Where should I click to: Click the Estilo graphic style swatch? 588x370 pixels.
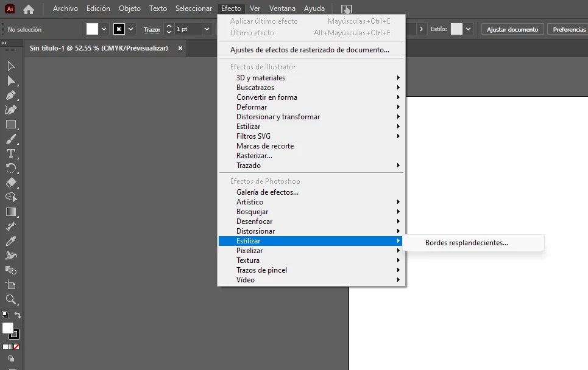pos(456,29)
